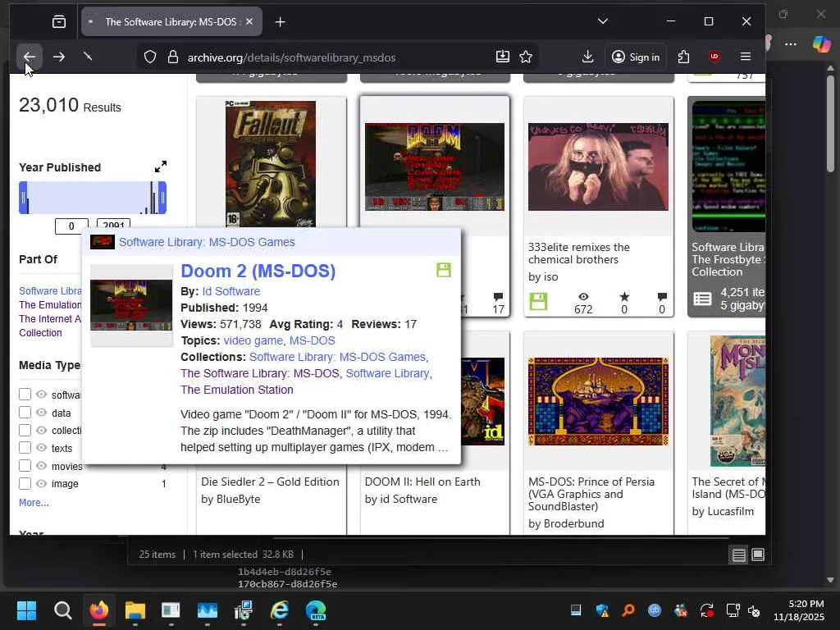Open a new tab with plus button
Viewport: 840px width, 630px height.
point(281,22)
